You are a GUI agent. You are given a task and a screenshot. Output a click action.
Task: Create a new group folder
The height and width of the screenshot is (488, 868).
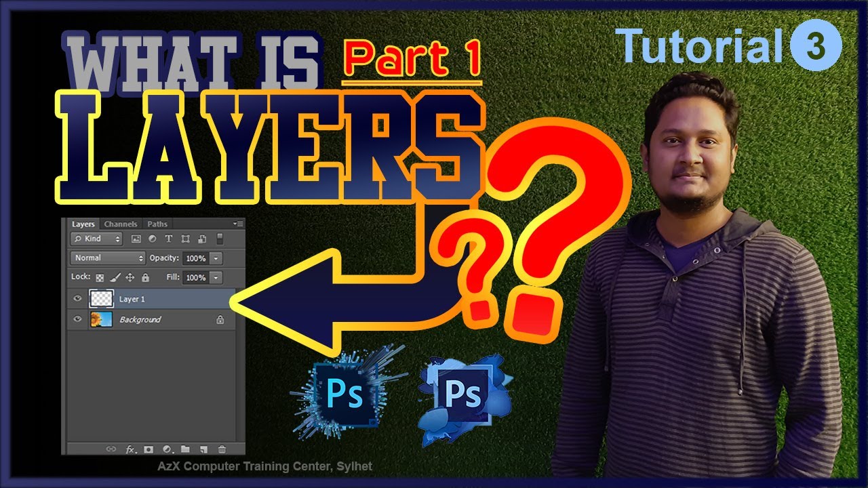[185, 449]
